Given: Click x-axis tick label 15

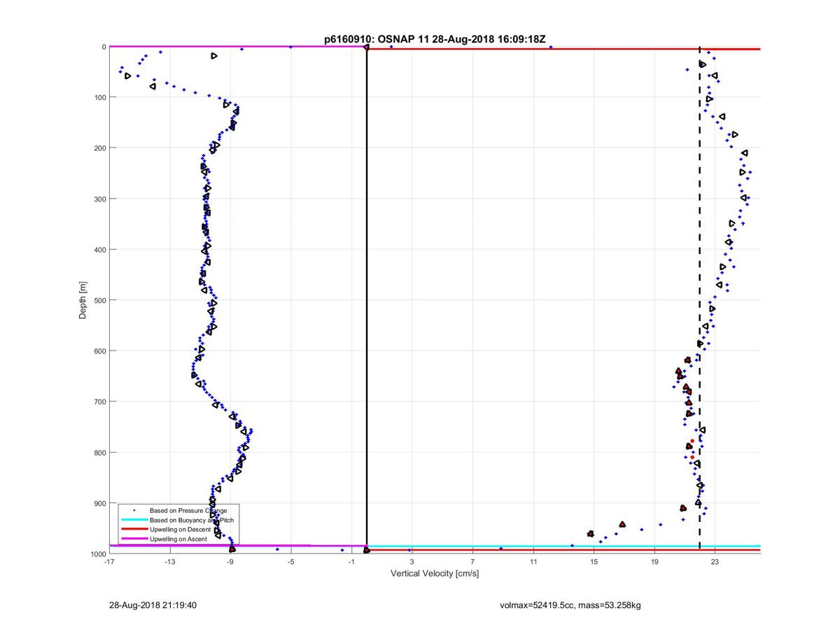Looking at the screenshot, I should 594,561.
